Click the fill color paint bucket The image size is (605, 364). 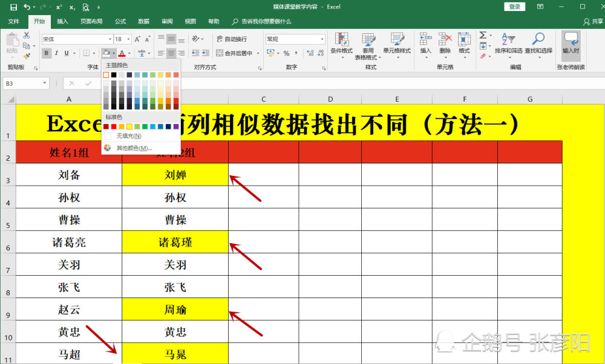[x=106, y=53]
